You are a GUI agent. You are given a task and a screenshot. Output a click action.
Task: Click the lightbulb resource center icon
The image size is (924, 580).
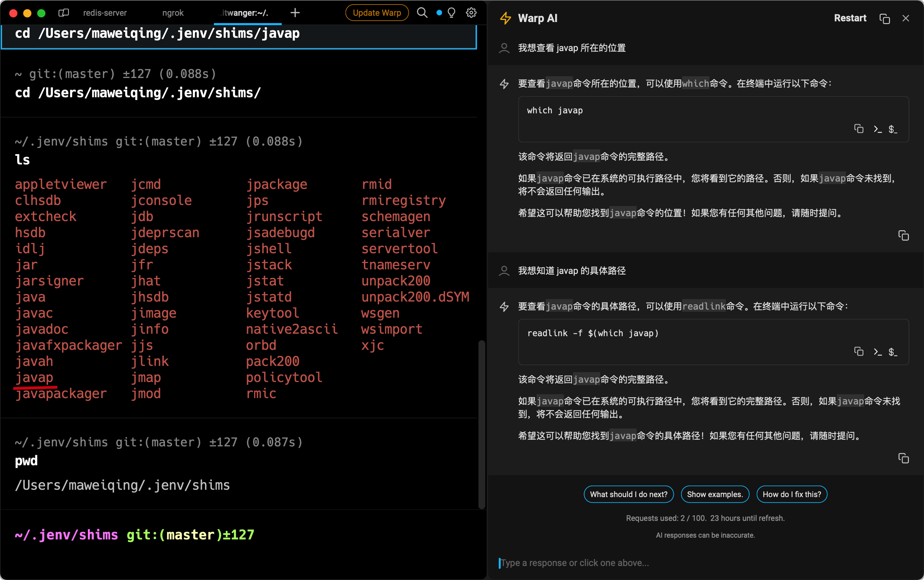(451, 13)
